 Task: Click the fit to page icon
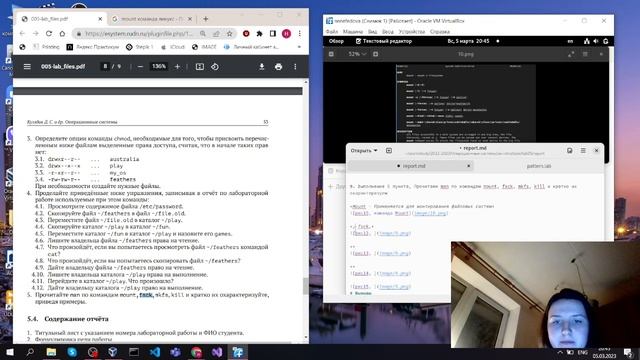200,67
